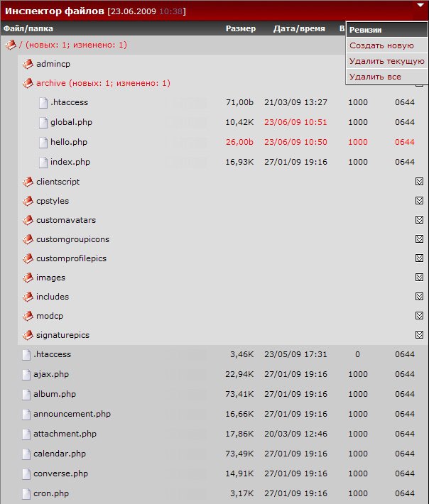
Task: Click the file icon next to ajax.php
Action: pos(26,375)
